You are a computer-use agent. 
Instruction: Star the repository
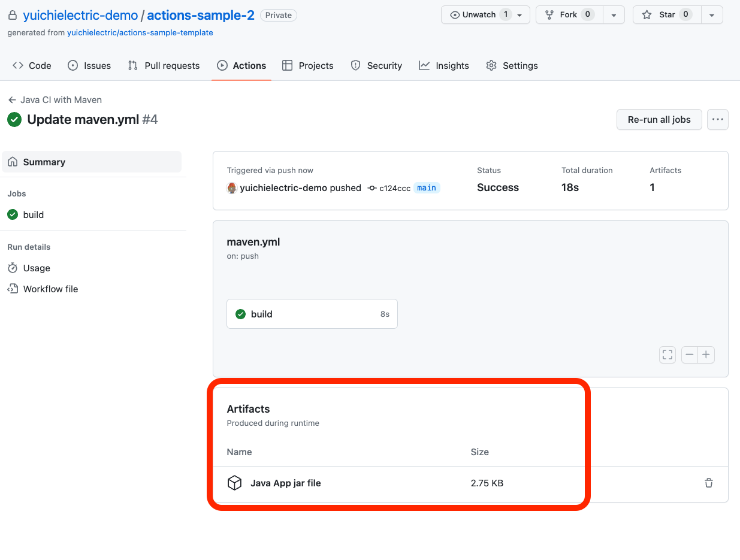667,15
